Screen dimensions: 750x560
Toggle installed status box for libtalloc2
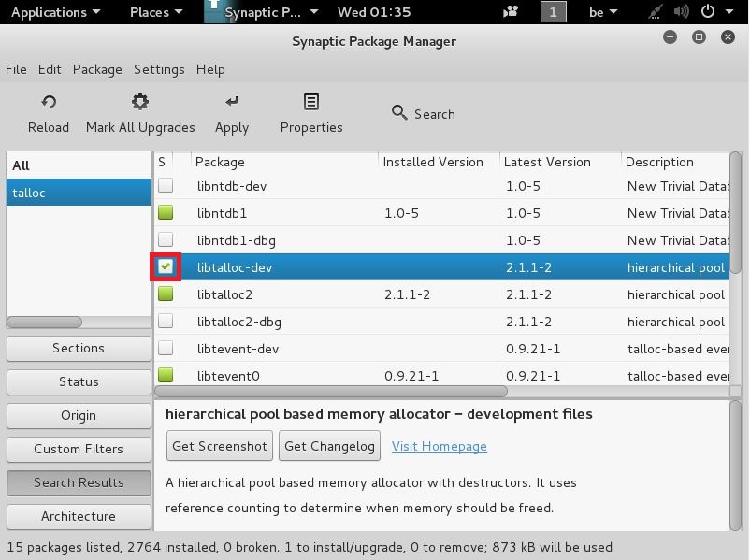pos(166,294)
